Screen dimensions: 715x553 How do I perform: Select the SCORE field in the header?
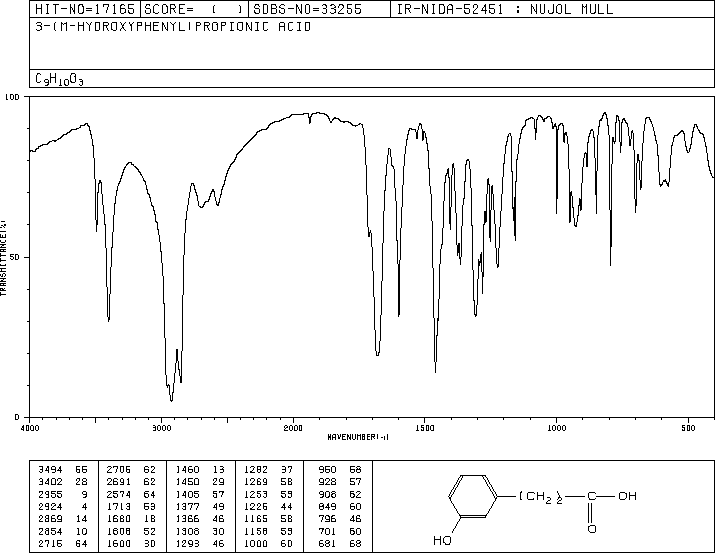(x=194, y=9)
